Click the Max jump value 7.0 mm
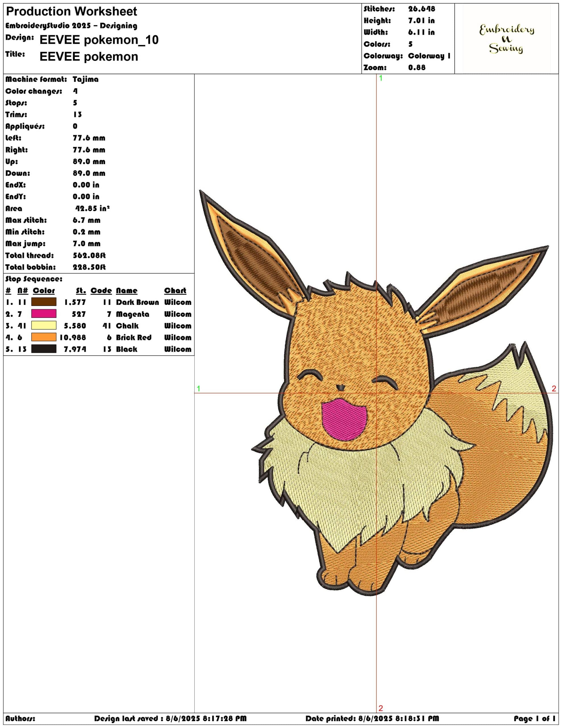562x728 pixels. pos(87,243)
